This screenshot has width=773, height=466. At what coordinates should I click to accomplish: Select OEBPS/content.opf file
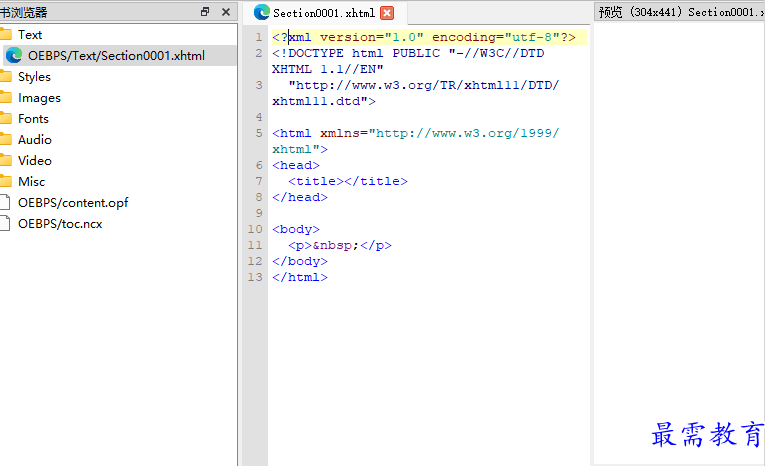click(73, 203)
